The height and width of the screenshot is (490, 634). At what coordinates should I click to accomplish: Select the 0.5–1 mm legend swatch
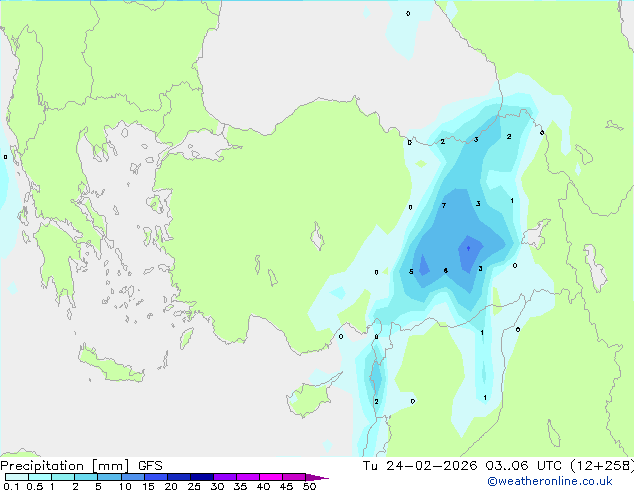pyautogui.click(x=40, y=477)
